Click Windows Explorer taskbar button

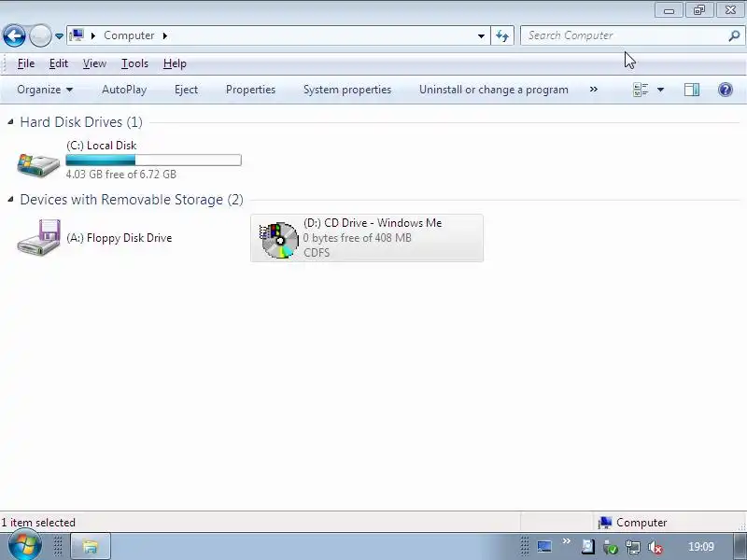[91, 546]
